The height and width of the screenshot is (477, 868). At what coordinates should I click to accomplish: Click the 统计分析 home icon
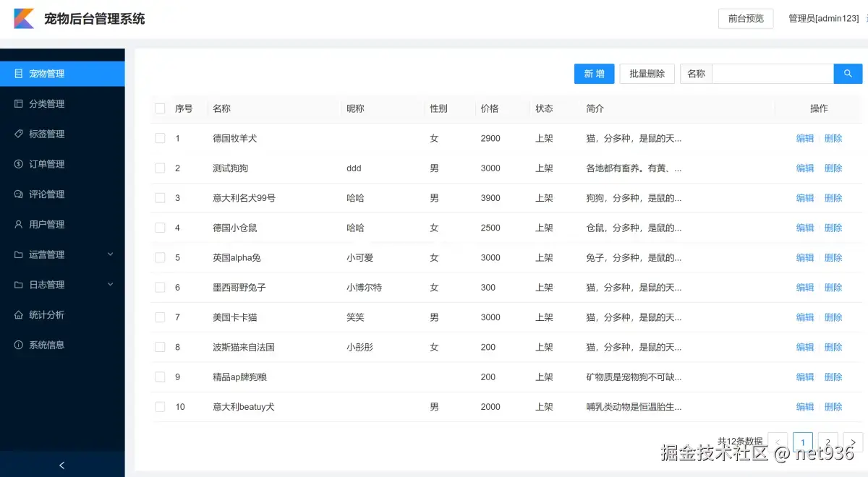(x=19, y=315)
